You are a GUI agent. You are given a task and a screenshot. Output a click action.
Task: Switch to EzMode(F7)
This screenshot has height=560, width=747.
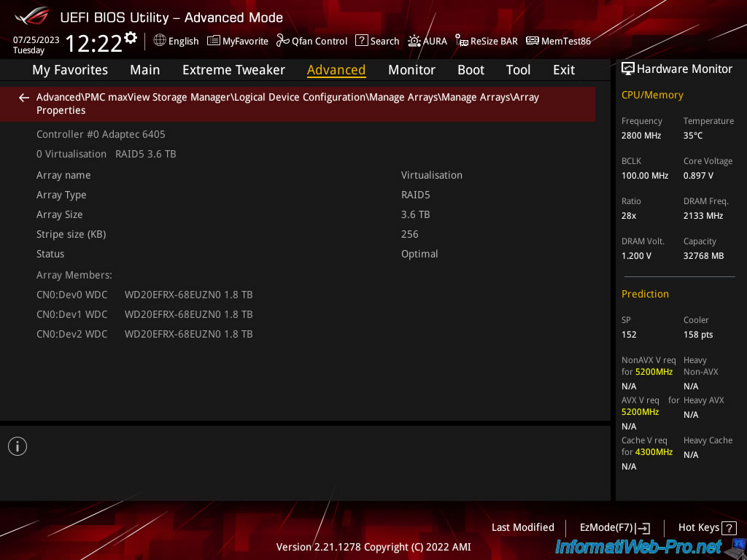[614, 528]
